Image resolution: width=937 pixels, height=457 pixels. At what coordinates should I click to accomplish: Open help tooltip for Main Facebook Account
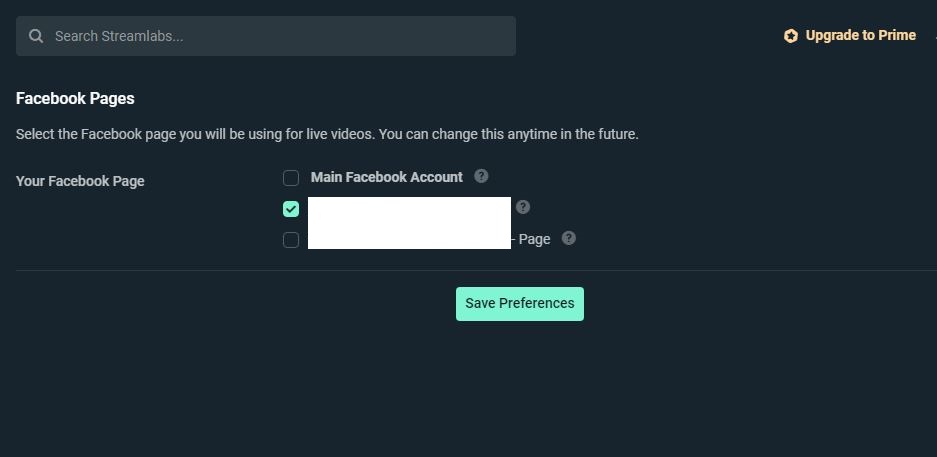481,176
